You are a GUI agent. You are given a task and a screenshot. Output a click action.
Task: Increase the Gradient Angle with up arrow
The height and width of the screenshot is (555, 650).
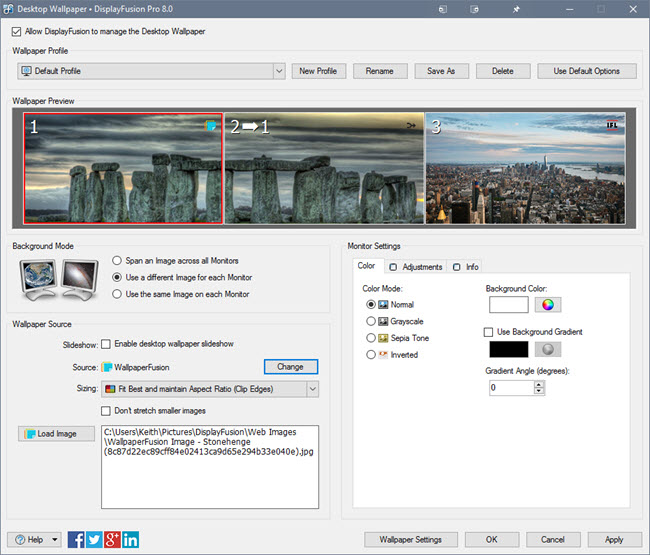coord(538,384)
